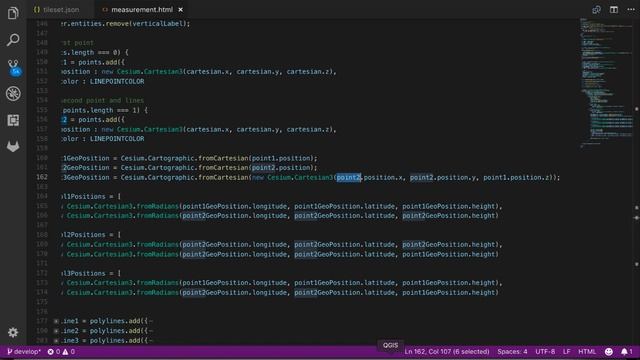Image resolution: width=640 pixels, height=360 pixels.
Task: Open notifications bell in status bar
Action: 627,351
